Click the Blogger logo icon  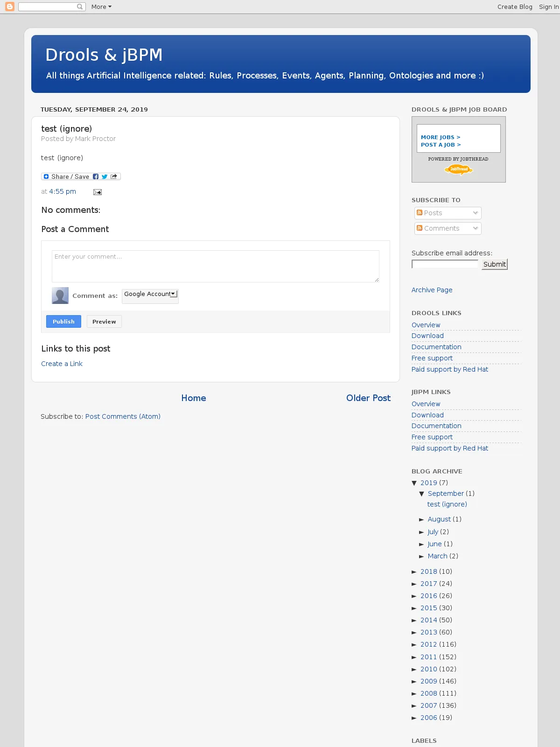click(9, 7)
